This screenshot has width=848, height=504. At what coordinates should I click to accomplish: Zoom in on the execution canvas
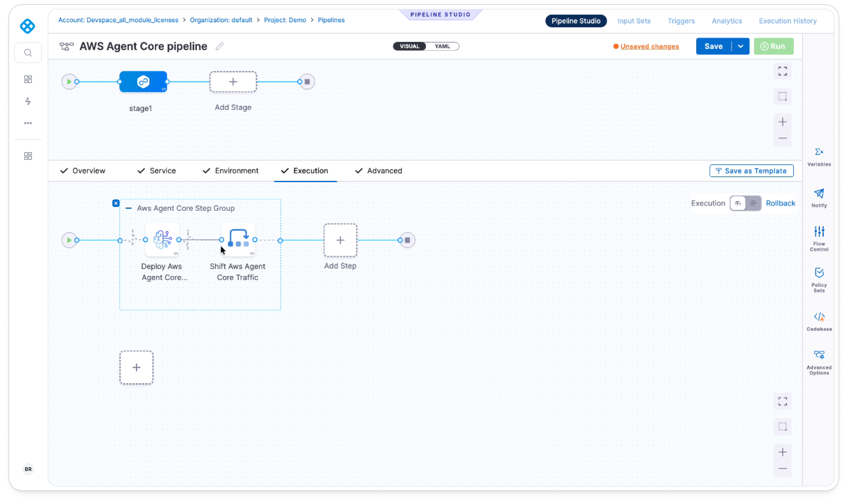tap(783, 453)
